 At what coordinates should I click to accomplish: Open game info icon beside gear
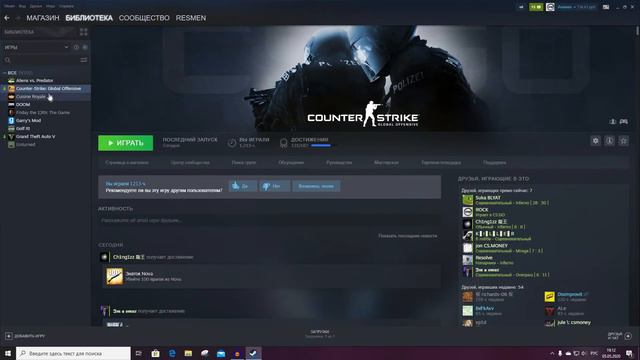pyautogui.click(x=609, y=141)
